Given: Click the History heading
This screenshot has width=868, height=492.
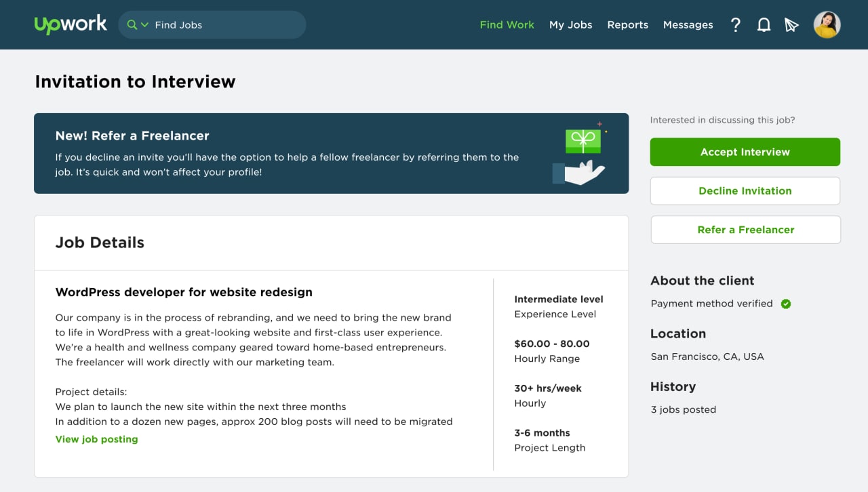Looking at the screenshot, I should (x=673, y=387).
